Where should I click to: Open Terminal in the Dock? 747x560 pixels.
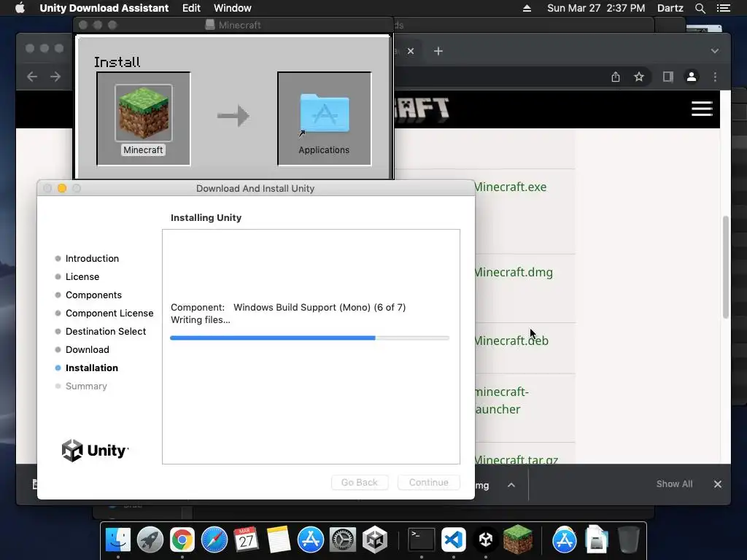click(x=422, y=540)
